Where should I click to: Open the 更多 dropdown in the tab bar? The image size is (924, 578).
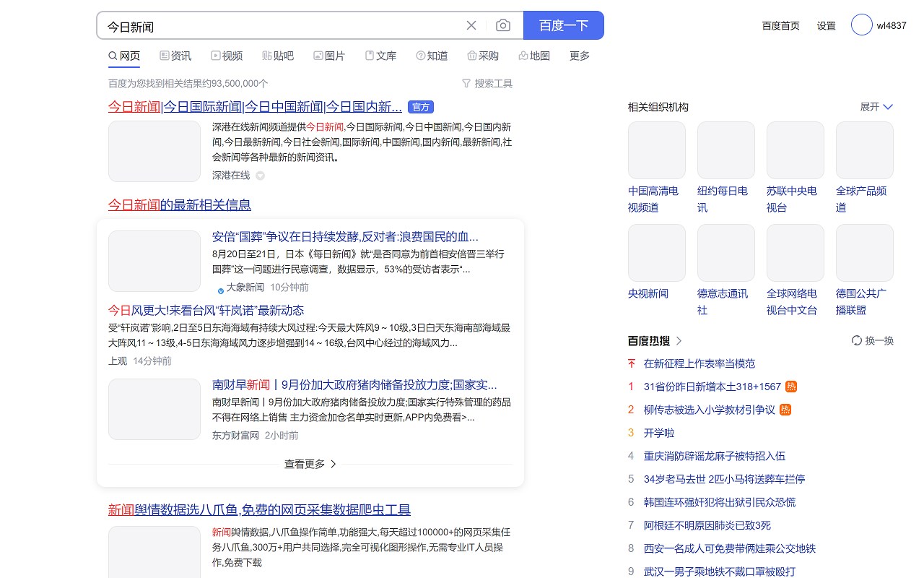[x=579, y=56]
